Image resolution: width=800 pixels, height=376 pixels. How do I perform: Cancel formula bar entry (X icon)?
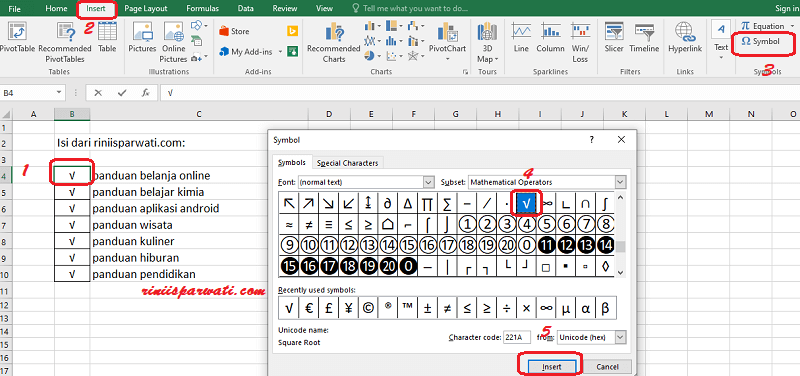[98, 93]
